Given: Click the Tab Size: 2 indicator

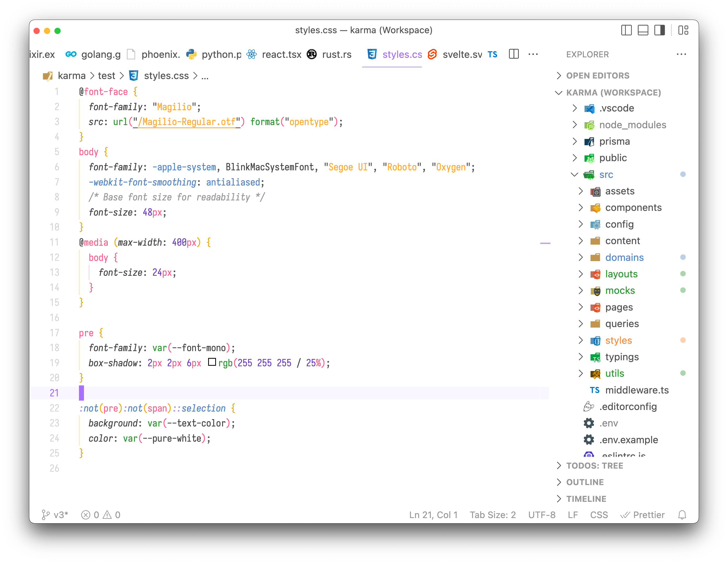Looking at the screenshot, I should (493, 515).
